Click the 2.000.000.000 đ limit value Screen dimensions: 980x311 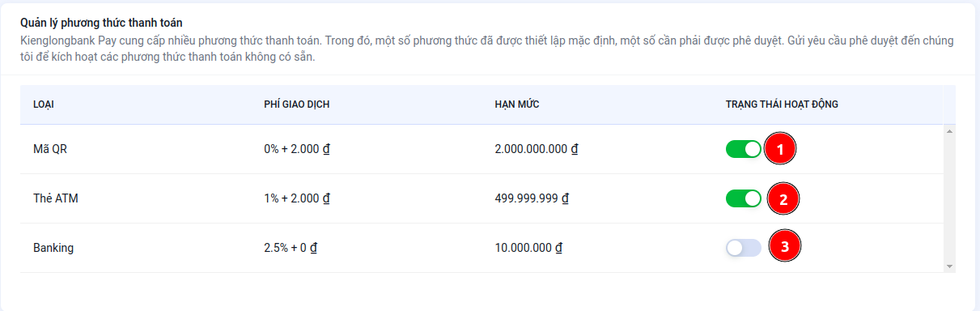click(x=536, y=150)
